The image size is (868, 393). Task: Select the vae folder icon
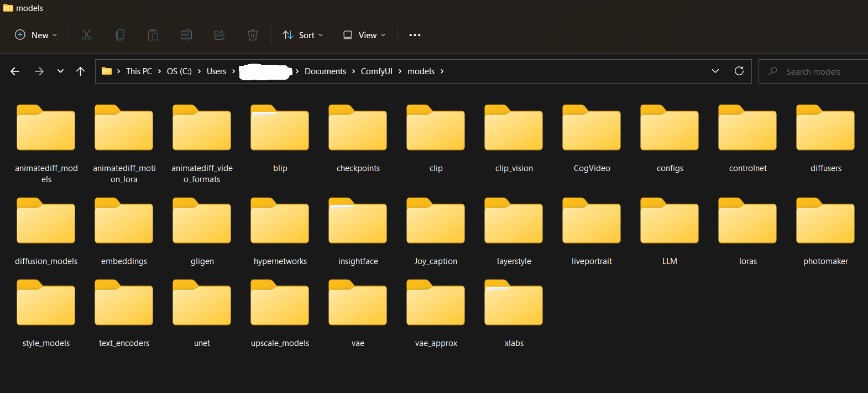(x=358, y=302)
